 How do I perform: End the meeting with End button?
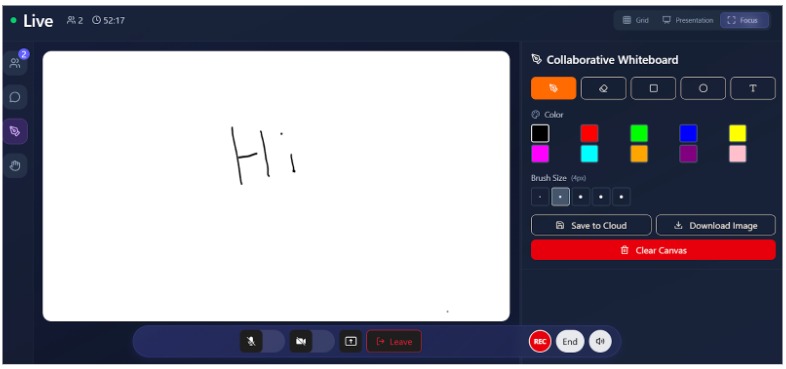coord(570,341)
